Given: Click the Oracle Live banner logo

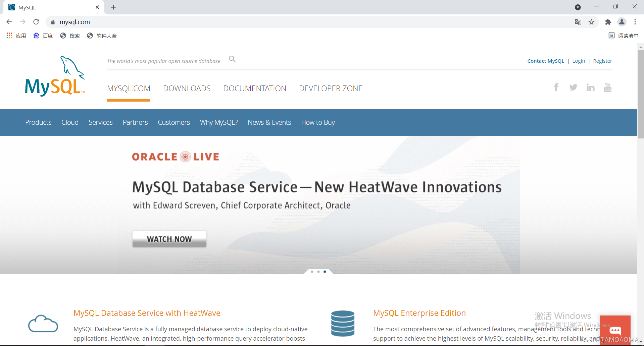Looking at the screenshot, I should click(x=176, y=157).
